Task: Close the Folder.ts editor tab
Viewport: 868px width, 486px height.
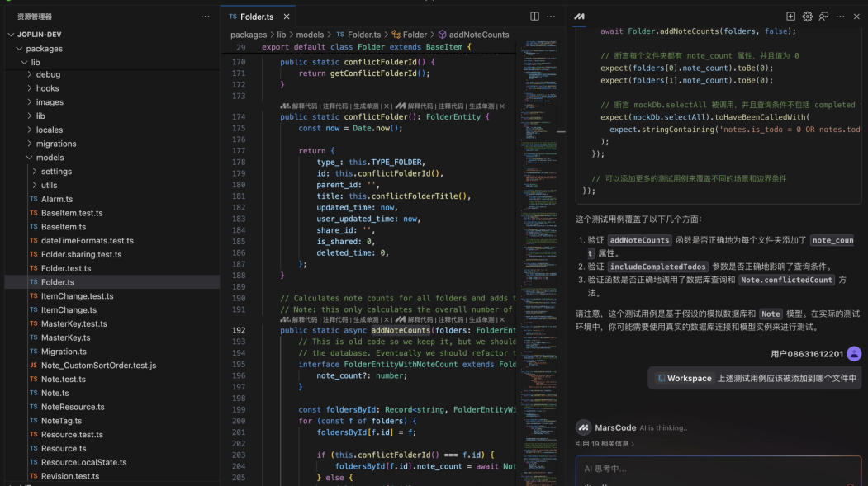Action: (x=287, y=17)
